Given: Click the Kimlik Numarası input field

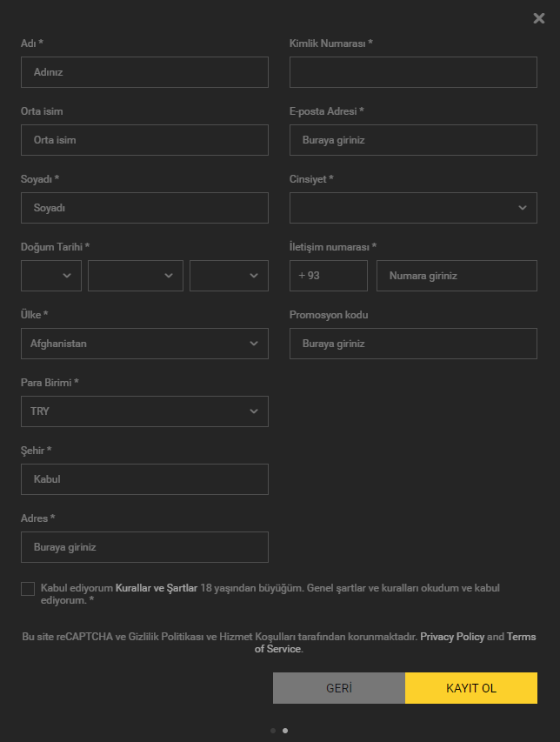Looking at the screenshot, I should [x=413, y=72].
